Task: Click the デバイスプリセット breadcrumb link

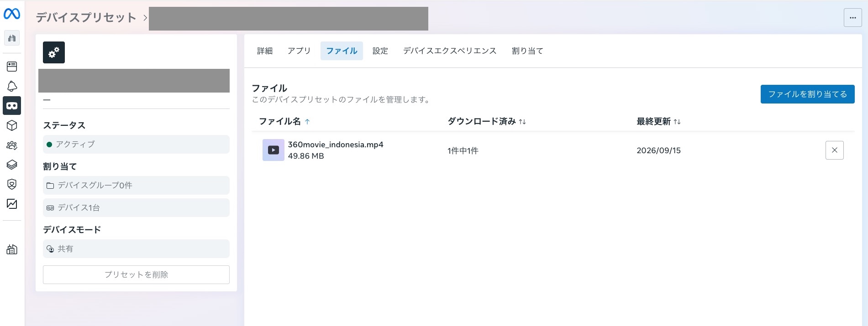Action: point(86,18)
